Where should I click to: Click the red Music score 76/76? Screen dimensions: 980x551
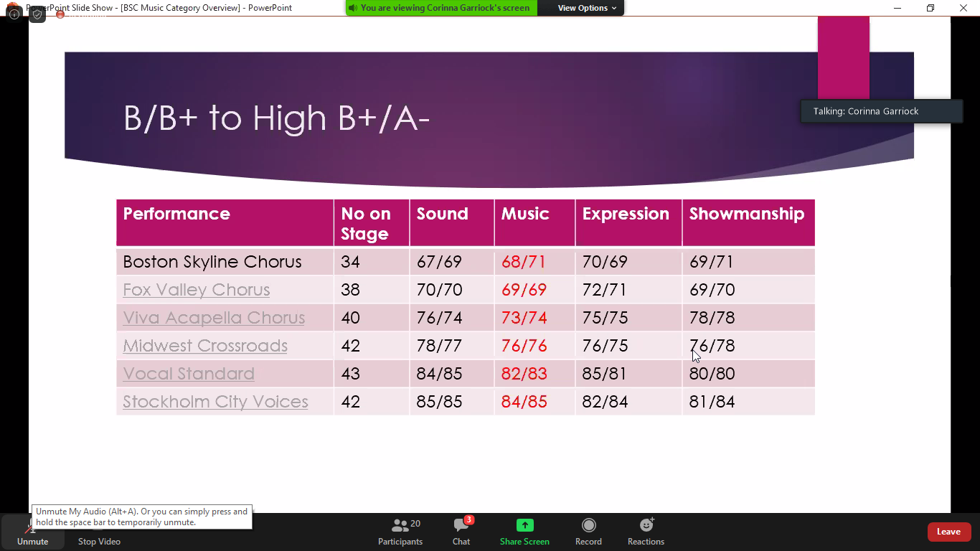coord(524,346)
